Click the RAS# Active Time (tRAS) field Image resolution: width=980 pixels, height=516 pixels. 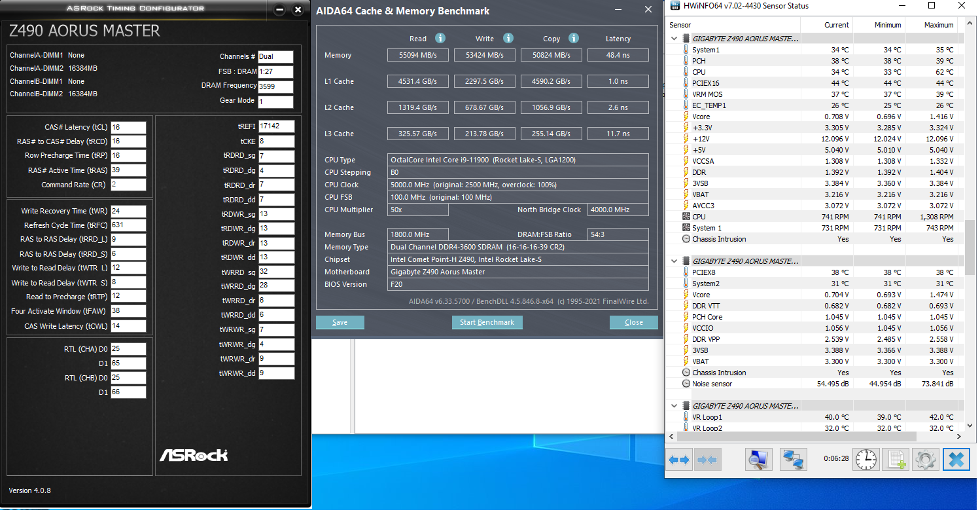pyautogui.click(x=128, y=170)
